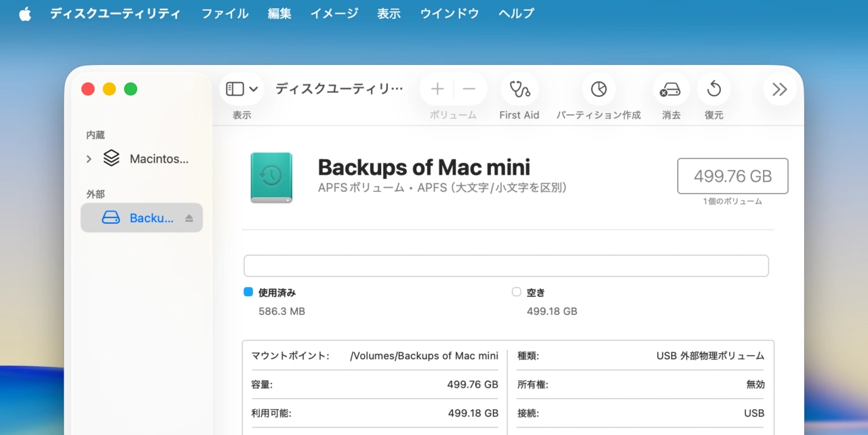Viewport: 868px width, 435px height.
Task: Open the イメージ menu in the menu bar
Action: [334, 13]
